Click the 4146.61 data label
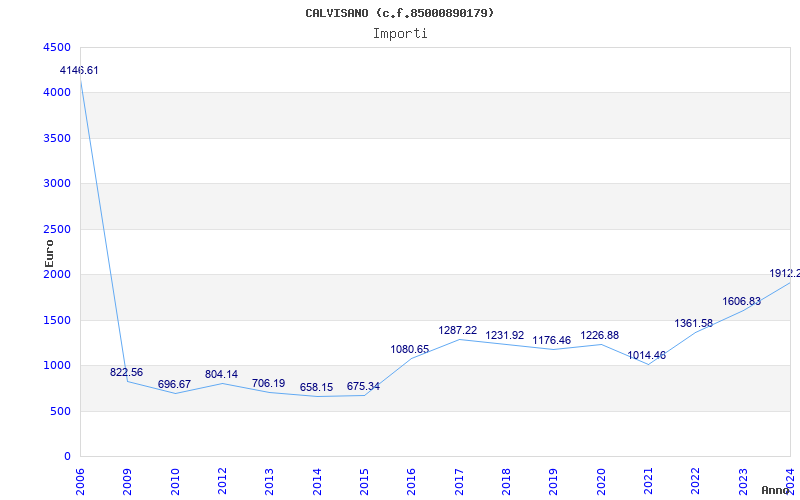Screen dimensions: 800x500 point(79,70)
